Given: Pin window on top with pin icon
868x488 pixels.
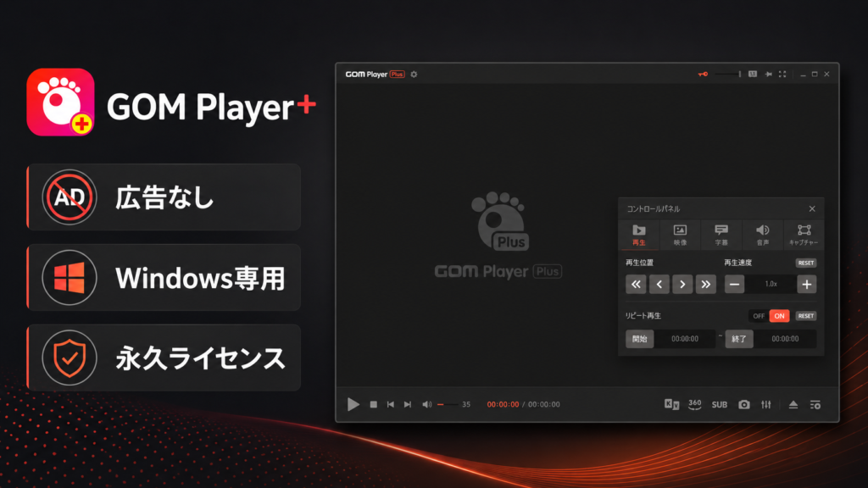Looking at the screenshot, I should coord(768,75).
